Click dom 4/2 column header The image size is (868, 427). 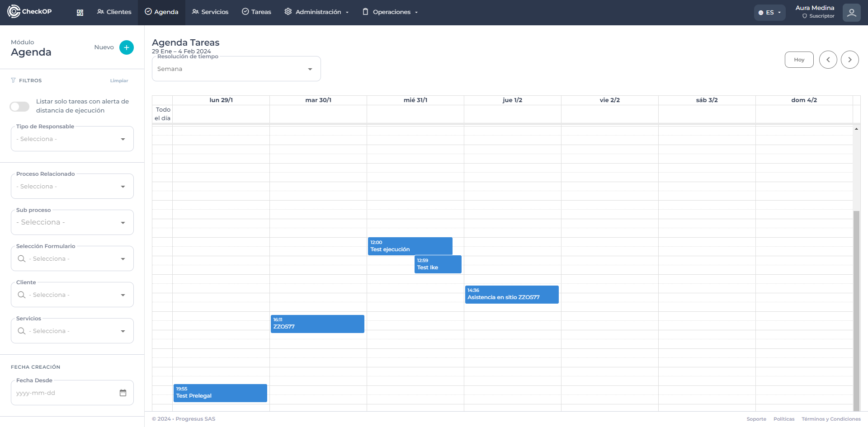(804, 100)
